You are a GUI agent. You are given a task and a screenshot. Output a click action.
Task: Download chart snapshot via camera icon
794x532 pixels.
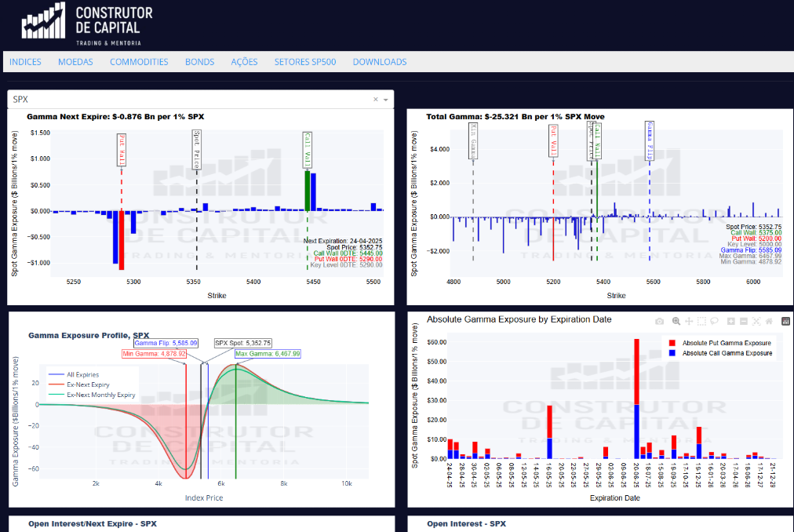pos(659,321)
